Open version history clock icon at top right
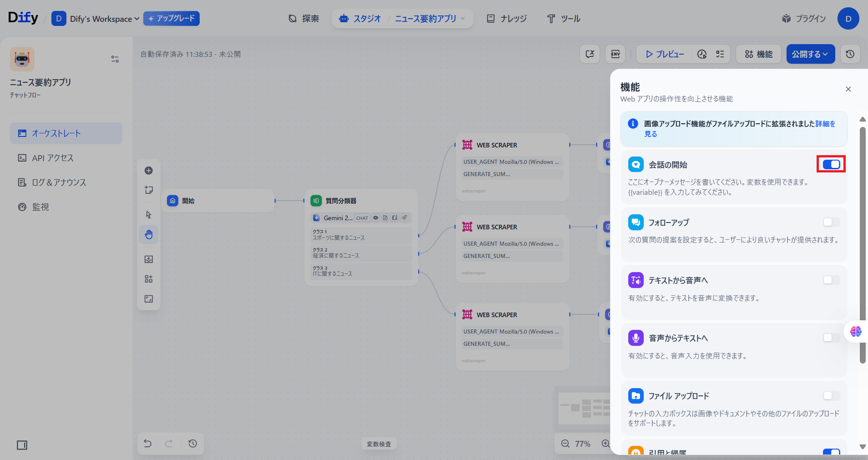The width and height of the screenshot is (868, 460). pos(850,54)
